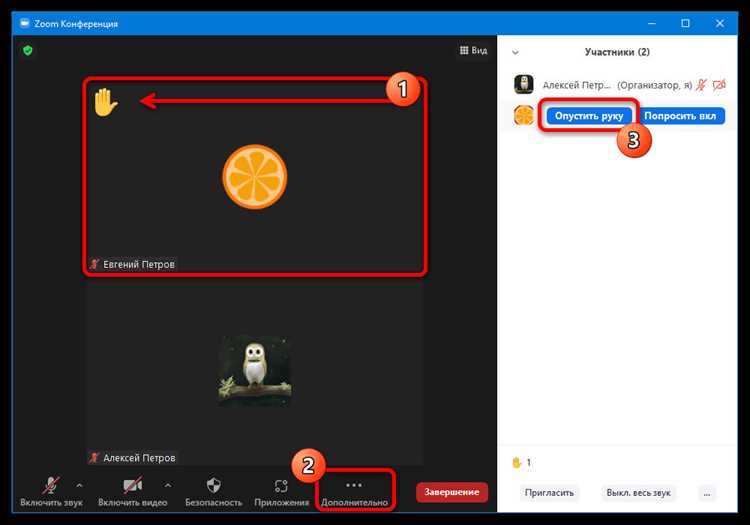This screenshot has height=525, width=750.
Task: Select Evgeny Petrov's orange video tile
Action: click(255, 177)
